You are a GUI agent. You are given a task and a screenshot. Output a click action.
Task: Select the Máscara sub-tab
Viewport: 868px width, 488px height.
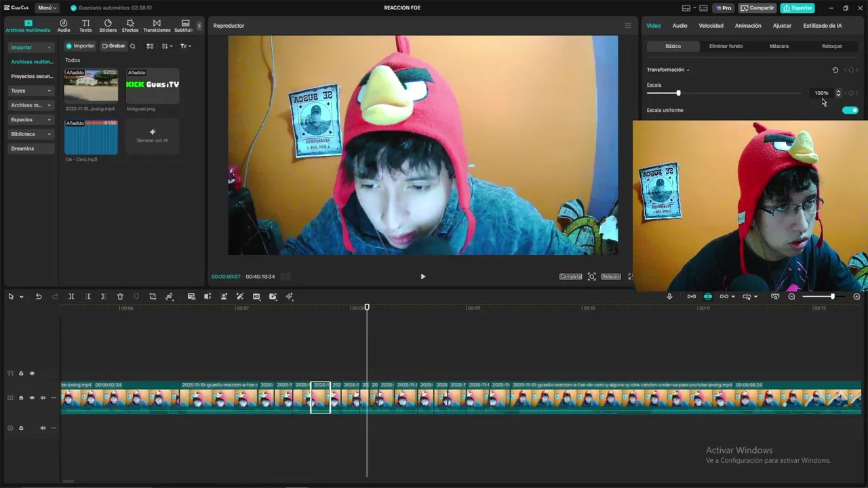(x=778, y=46)
